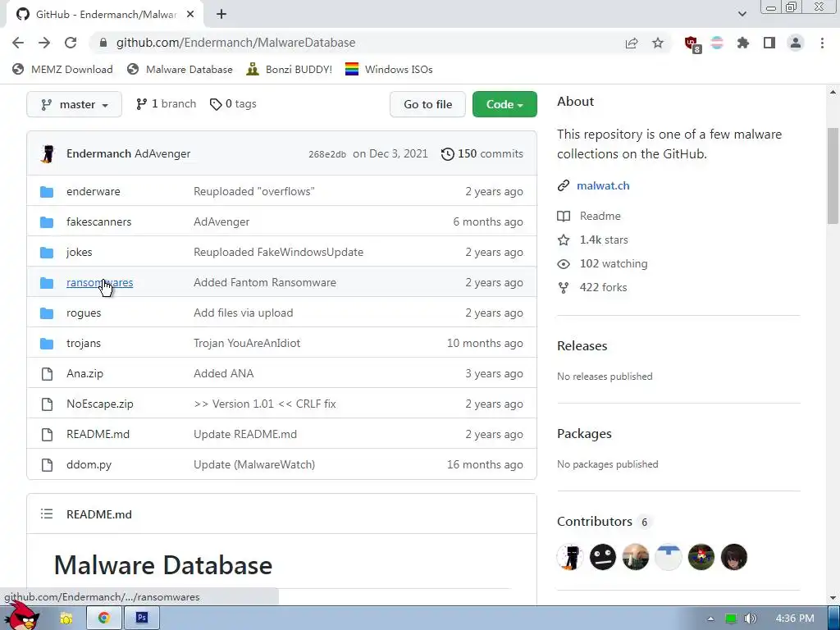Open commit hash 268e2db
The height and width of the screenshot is (630, 840).
click(x=327, y=154)
